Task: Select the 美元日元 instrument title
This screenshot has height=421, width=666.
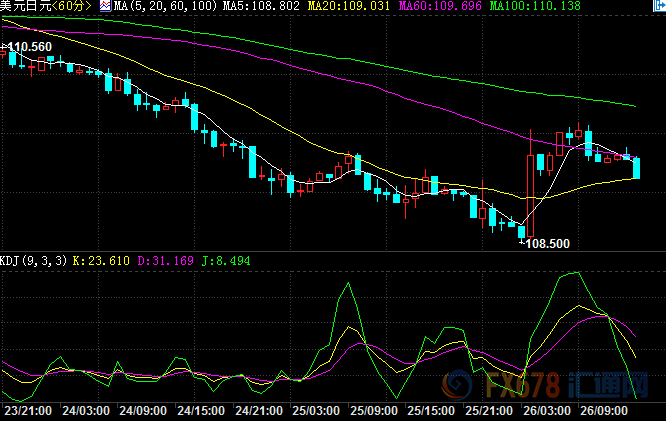Action: pyautogui.click(x=25, y=6)
